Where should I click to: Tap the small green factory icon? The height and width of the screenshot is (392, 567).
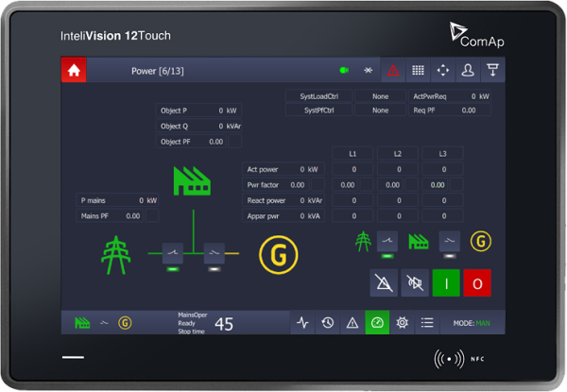coord(419,242)
